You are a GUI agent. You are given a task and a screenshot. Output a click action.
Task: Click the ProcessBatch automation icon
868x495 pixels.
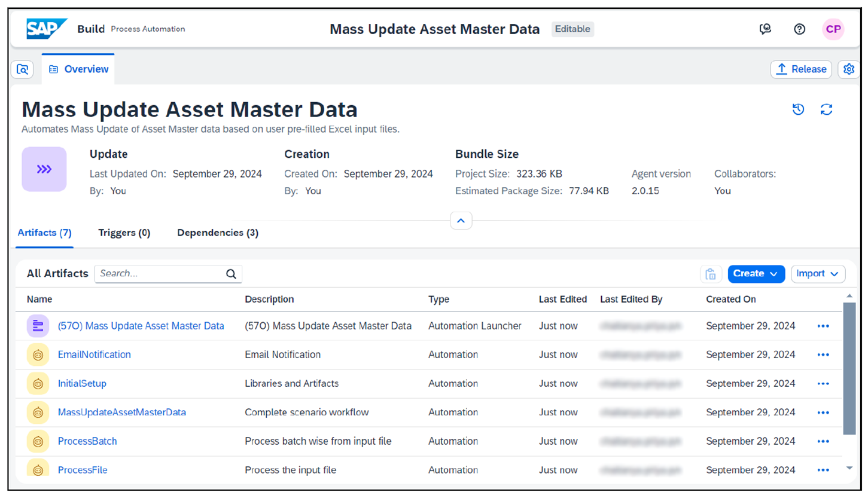coord(38,441)
